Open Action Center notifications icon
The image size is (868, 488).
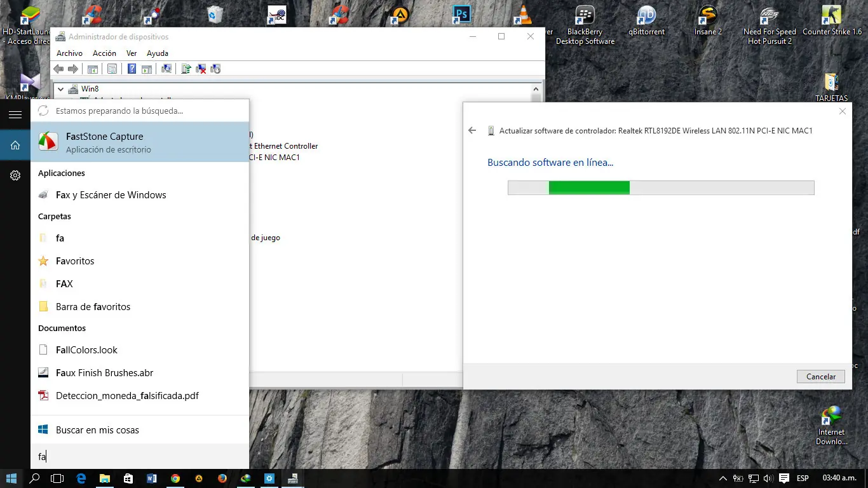point(784,478)
